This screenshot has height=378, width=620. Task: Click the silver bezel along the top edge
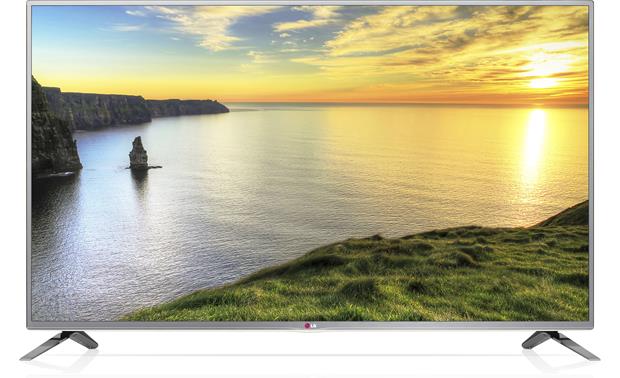[x=310, y=3]
